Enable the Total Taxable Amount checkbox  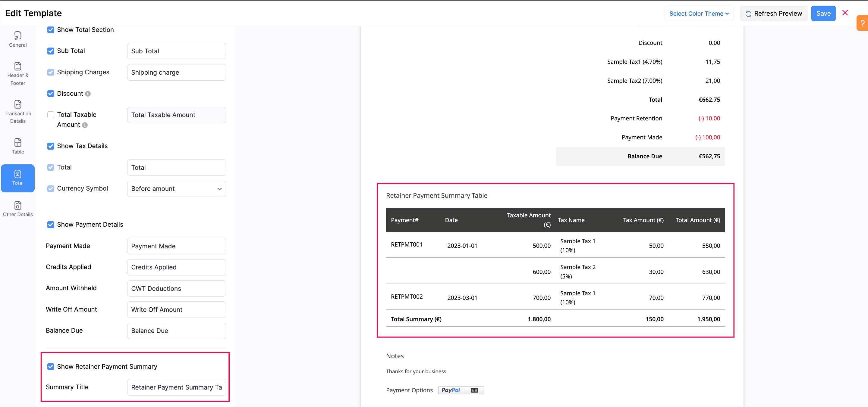pyautogui.click(x=51, y=115)
